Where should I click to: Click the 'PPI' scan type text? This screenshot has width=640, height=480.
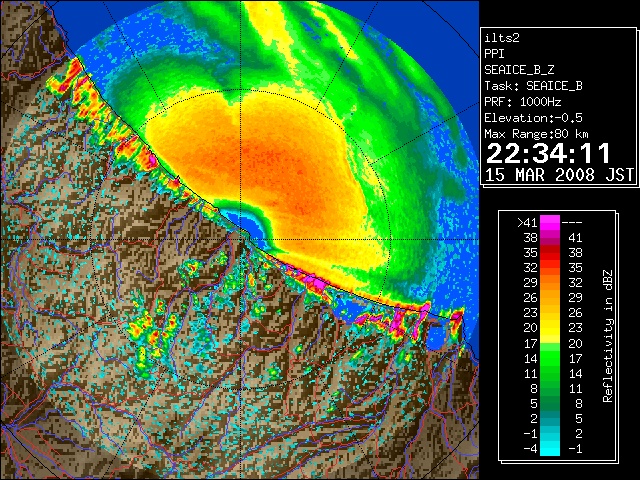(x=494, y=54)
